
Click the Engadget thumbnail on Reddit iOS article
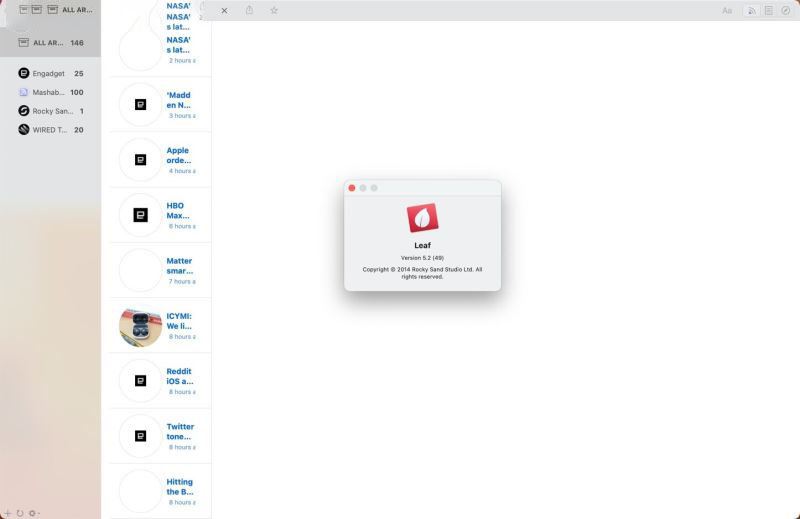[x=140, y=381]
